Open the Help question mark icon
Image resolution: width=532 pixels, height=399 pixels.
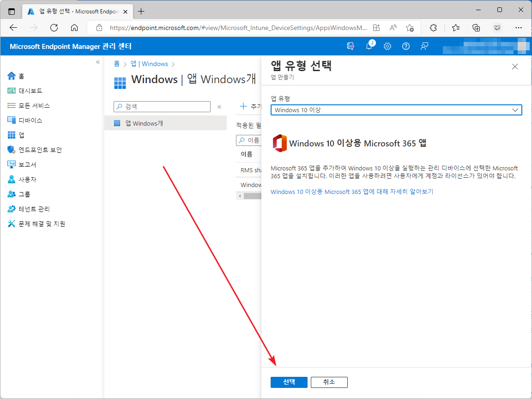pyautogui.click(x=406, y=46)
